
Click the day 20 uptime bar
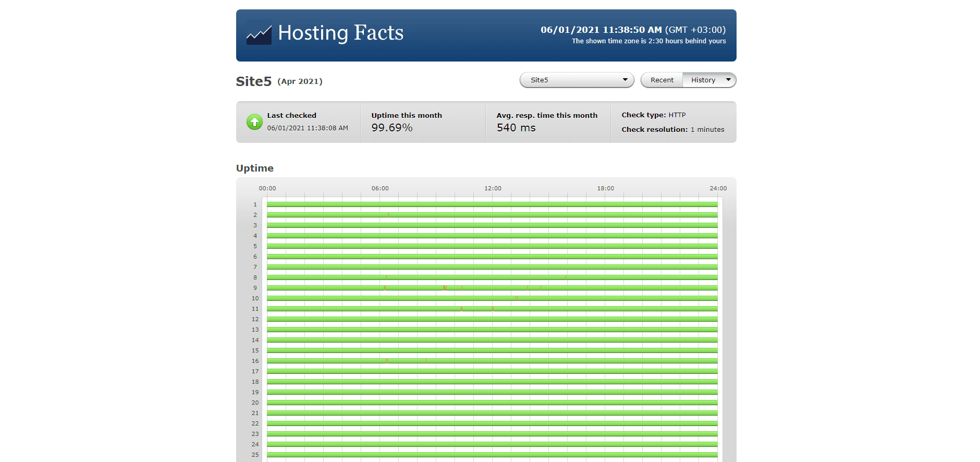point(492,403)
